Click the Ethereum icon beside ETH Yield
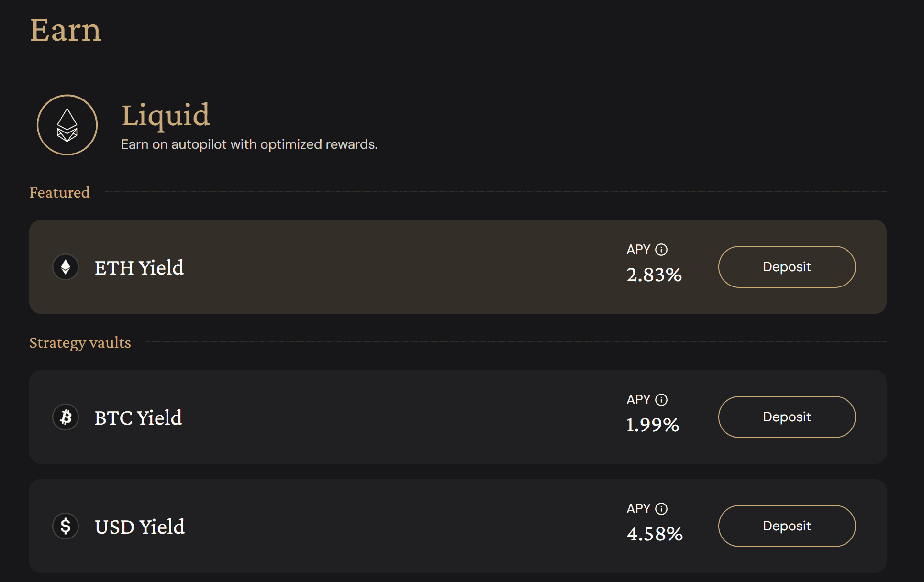The height and width of the screenshot is (582, 924). pyautogui.click(x=66, y=267)
